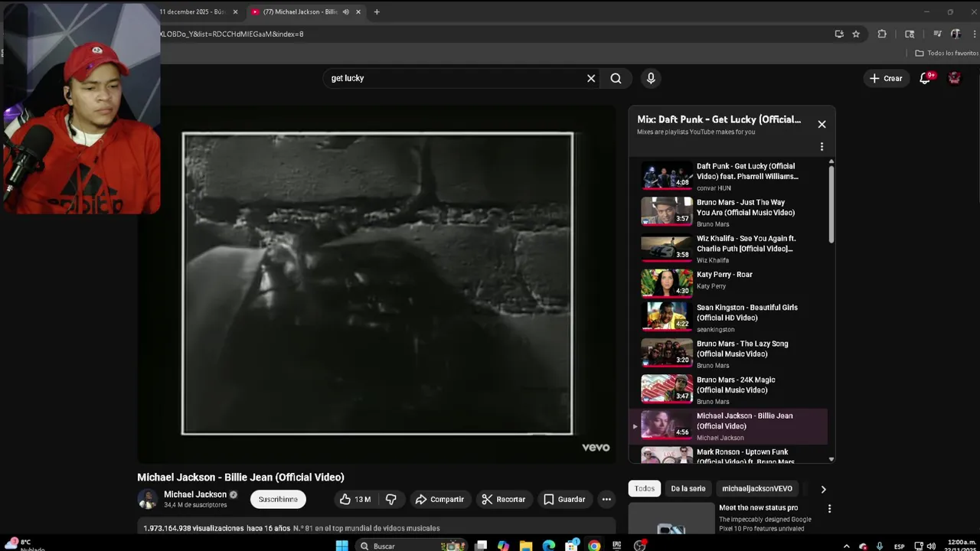This screenshot has width=980, height=551.
Task: Play Katy Perry - Roar in playlist
Action: (x=728, y=282)
